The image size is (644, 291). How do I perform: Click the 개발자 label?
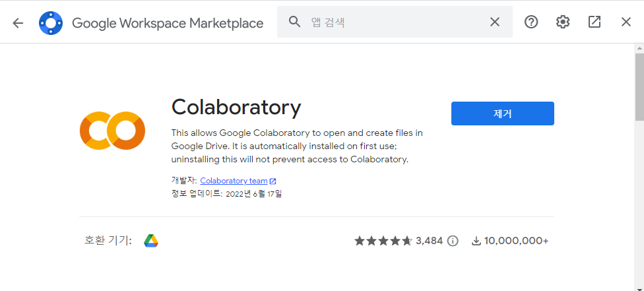coord(184,180)
